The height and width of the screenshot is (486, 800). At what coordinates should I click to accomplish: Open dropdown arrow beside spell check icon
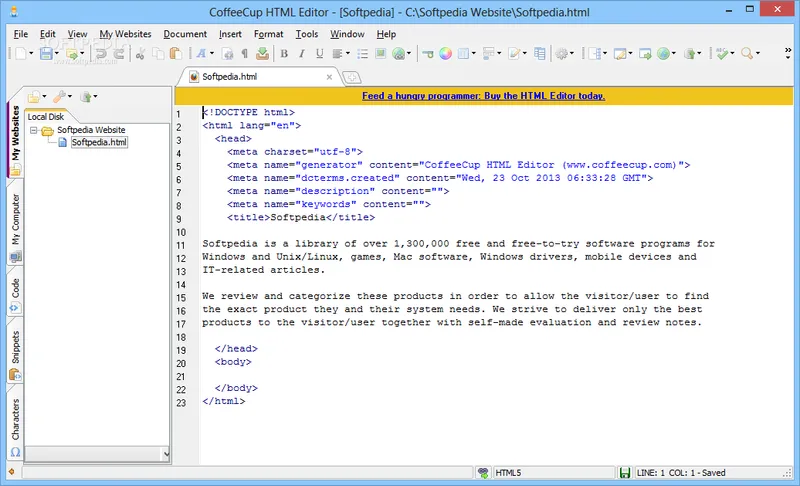[x=732, y=53]
